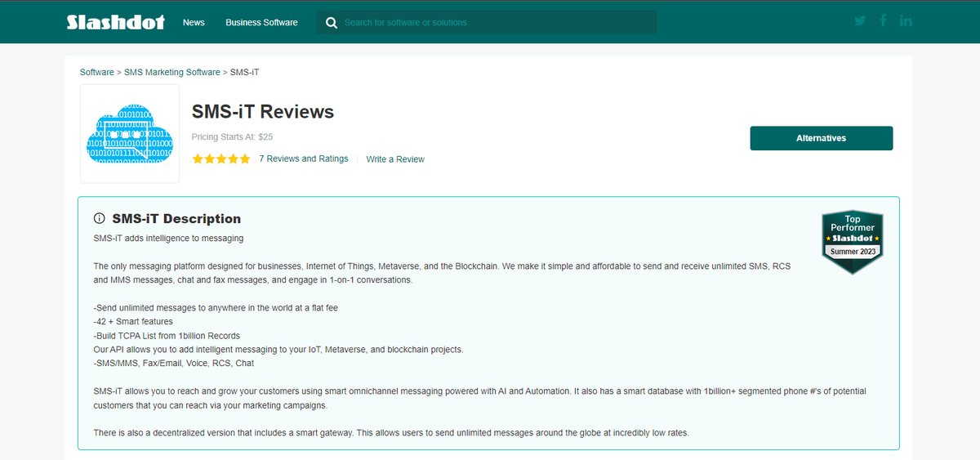Open the Twitter social icon

(x=860, y=21)
